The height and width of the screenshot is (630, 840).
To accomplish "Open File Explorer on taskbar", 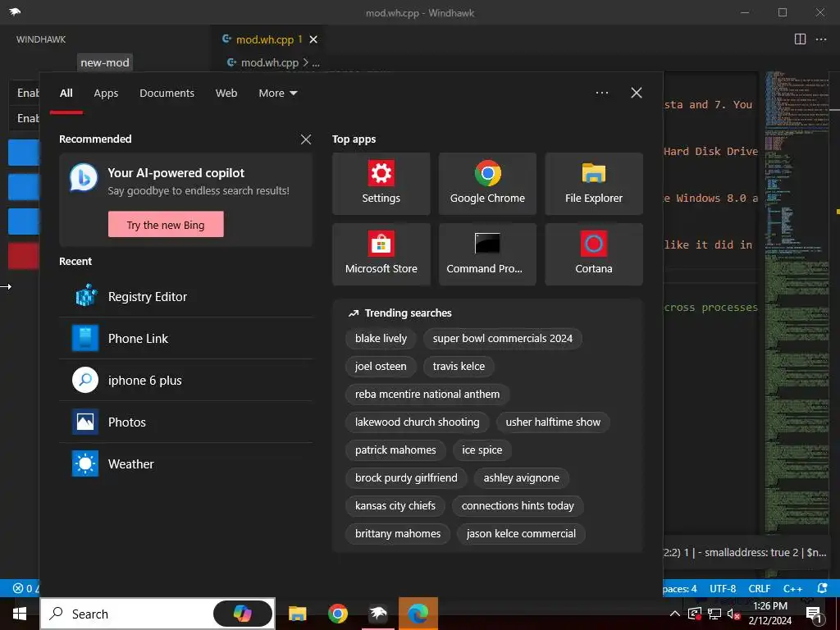I will [x=297, y=614].
